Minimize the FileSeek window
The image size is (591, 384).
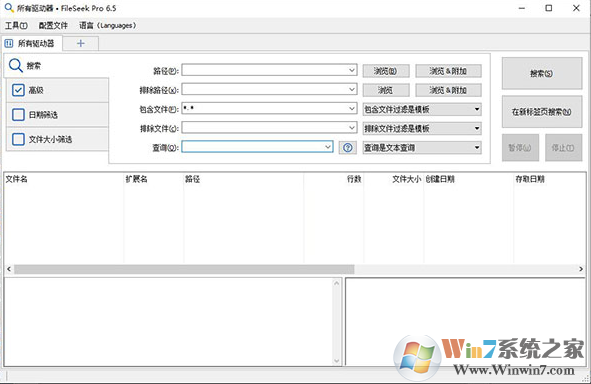[x=522, y=8]
